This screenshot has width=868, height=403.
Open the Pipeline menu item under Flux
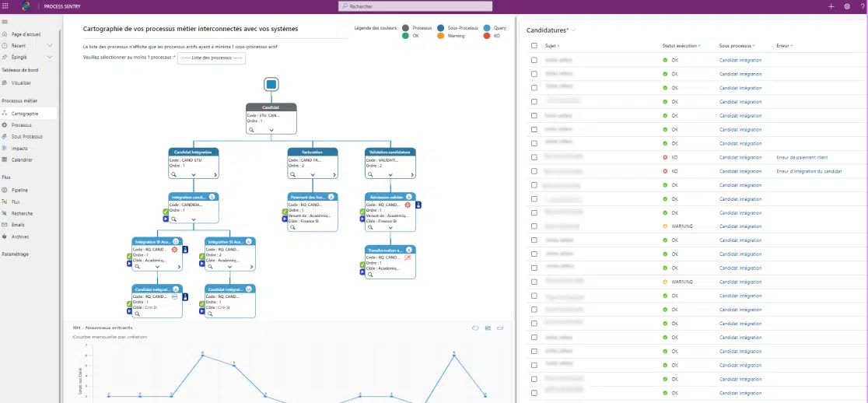click(x=19, y=188)
